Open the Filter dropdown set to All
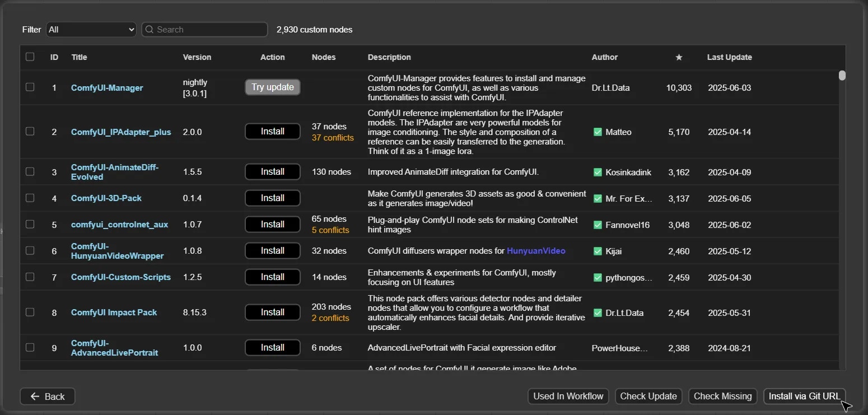 pos(91,30)
